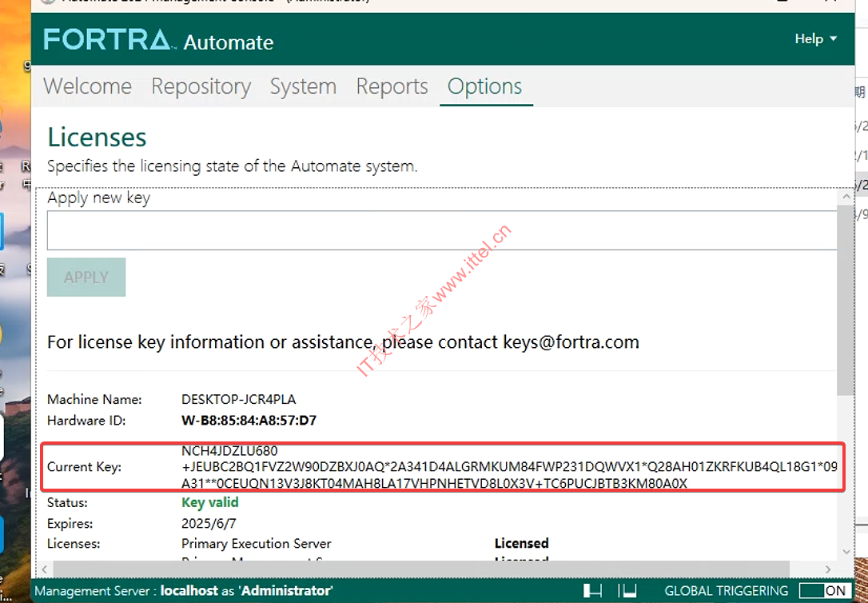This screenshot has width=868, height=603.
Task: Click the keys@fortra.com contact text
Action: (x=571, y=342)
